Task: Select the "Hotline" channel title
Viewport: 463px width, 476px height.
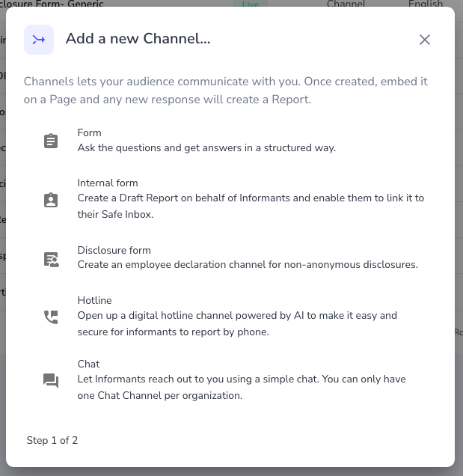Action: 94,300
